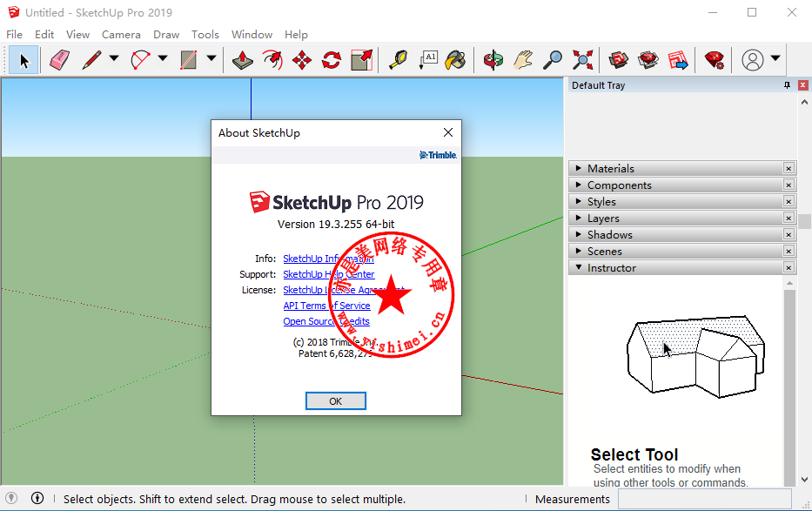
Task: Choose the Arc drawing tool
Action: click(140, 60)
